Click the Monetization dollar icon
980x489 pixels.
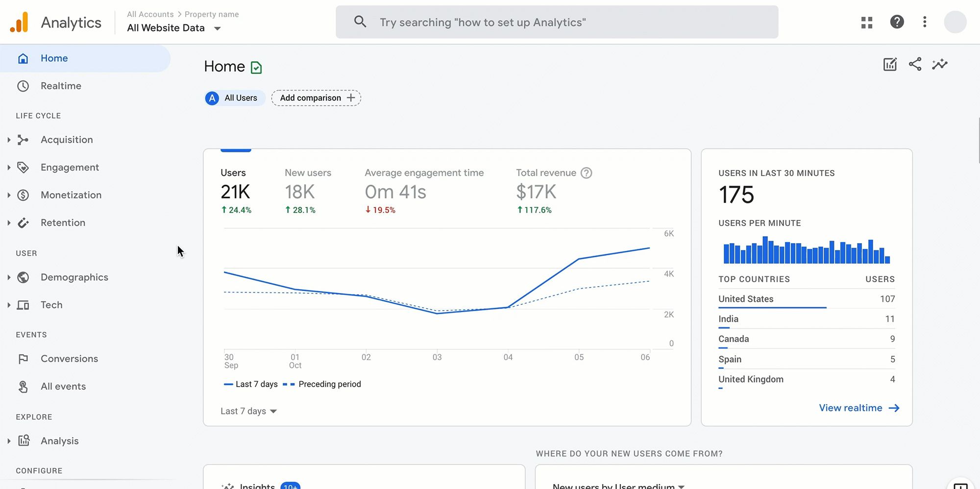23,195
